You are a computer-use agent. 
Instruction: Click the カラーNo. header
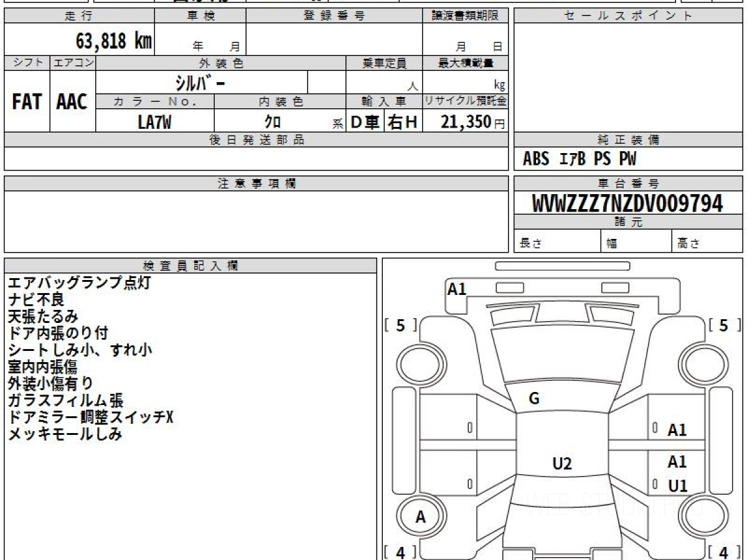[x=155, y=101]
